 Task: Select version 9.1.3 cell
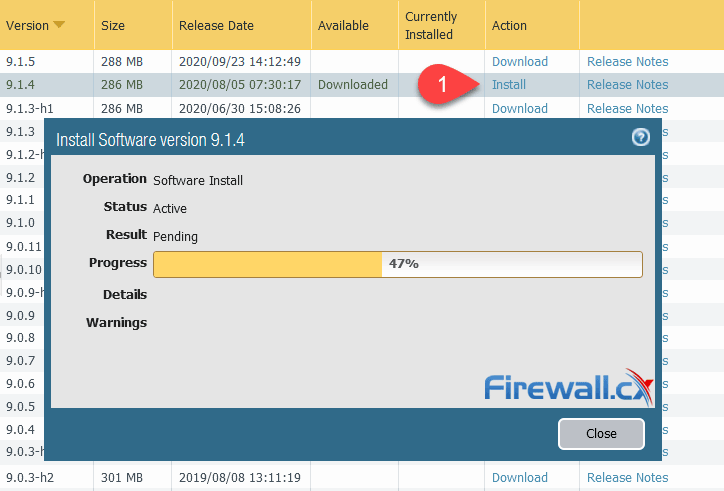[20, 132]
